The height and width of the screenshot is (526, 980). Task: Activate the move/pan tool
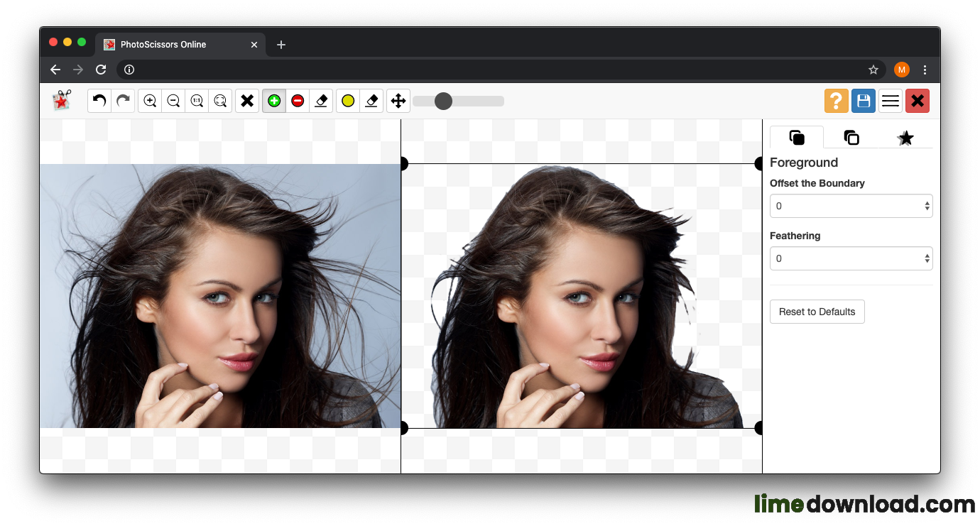click(398, 101)
